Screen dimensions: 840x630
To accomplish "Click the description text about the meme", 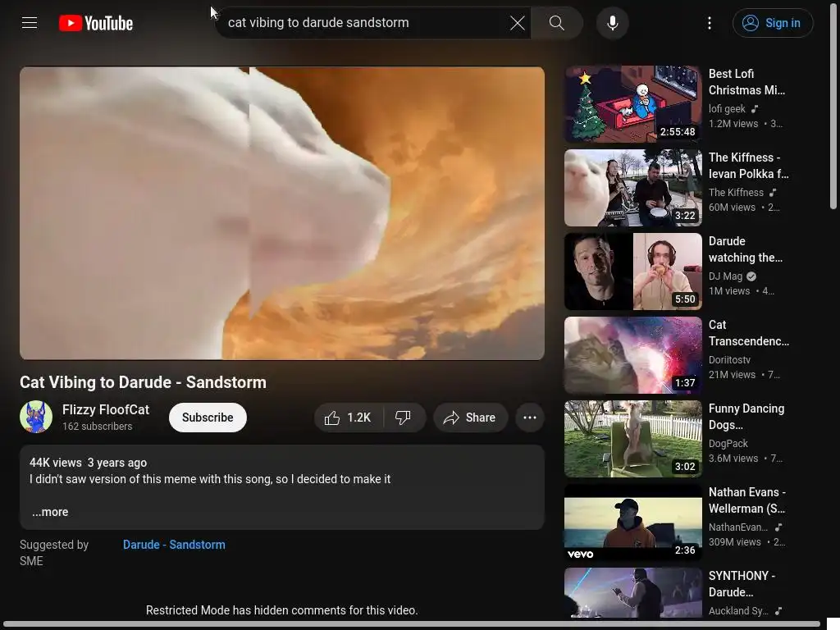I will pyautogui.click(x=210, y=479).
